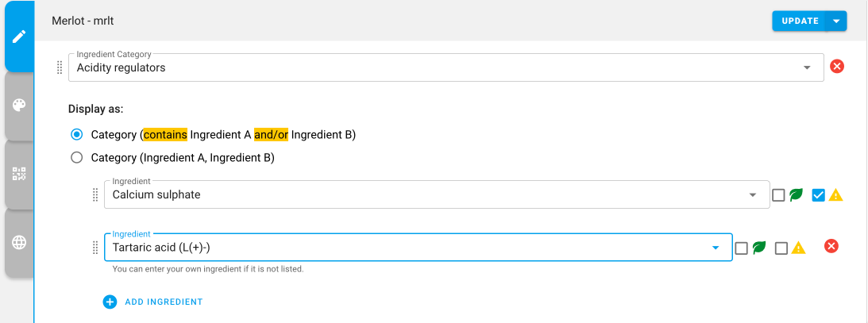
Task: Select 'contains Ingredient A and/or Ingredient B' radio
Action: point(77,134)
